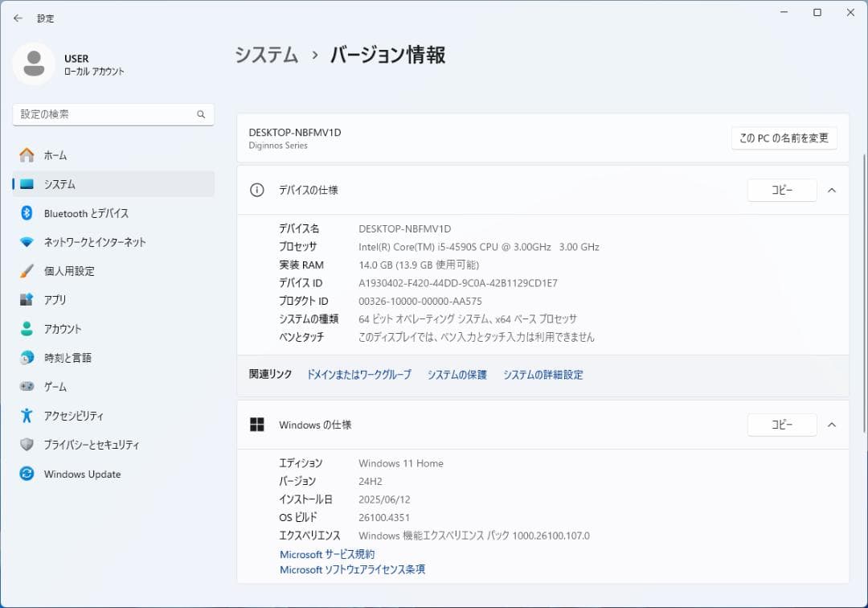Select ゲーム in the sidebar
This screenshot has height=608, width=868.
tap(113, 387)
